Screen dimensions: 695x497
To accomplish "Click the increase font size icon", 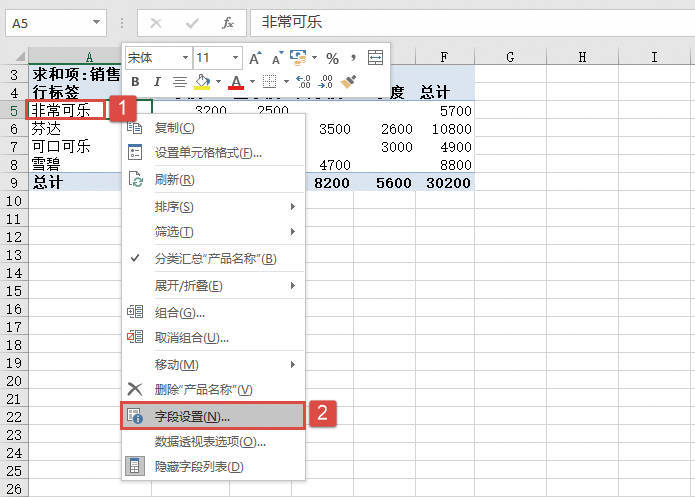I will click(256, 58).
